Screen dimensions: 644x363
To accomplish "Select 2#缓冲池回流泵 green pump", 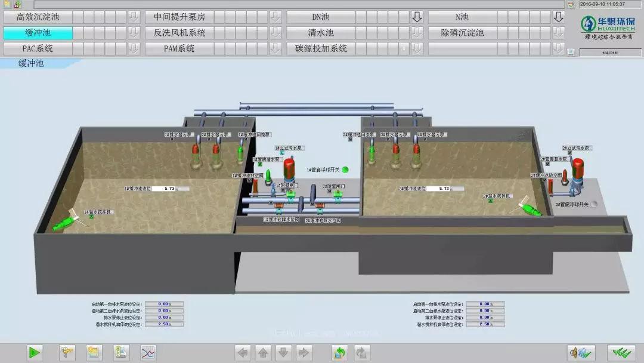I will (x=371, y=154).
